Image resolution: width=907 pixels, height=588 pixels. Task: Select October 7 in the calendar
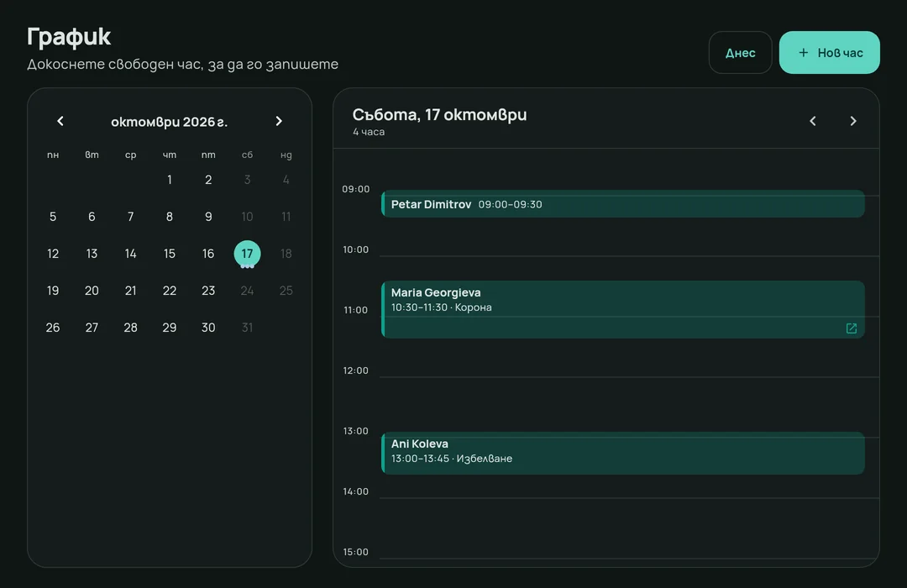tap(131, 217)
